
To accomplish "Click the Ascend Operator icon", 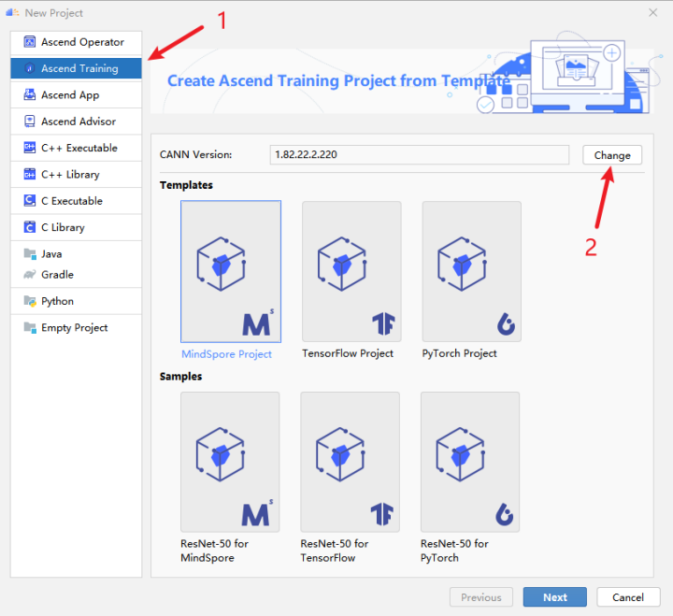I will (x=30, y=42).
